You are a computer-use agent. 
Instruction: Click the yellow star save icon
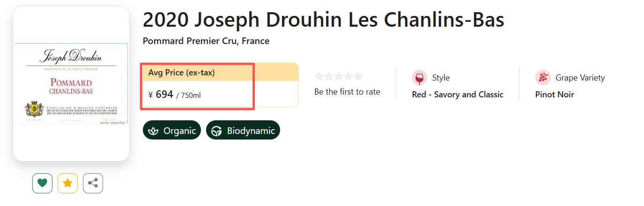[67, 183]
